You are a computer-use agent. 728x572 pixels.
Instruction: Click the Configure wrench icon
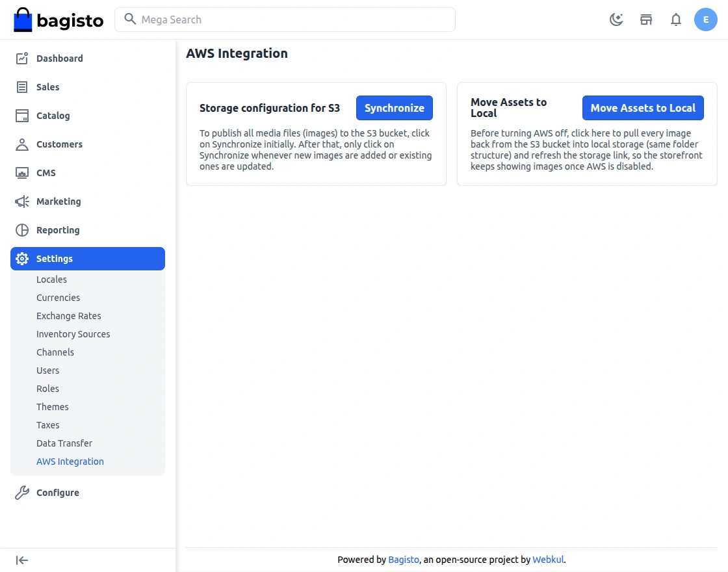22,493
